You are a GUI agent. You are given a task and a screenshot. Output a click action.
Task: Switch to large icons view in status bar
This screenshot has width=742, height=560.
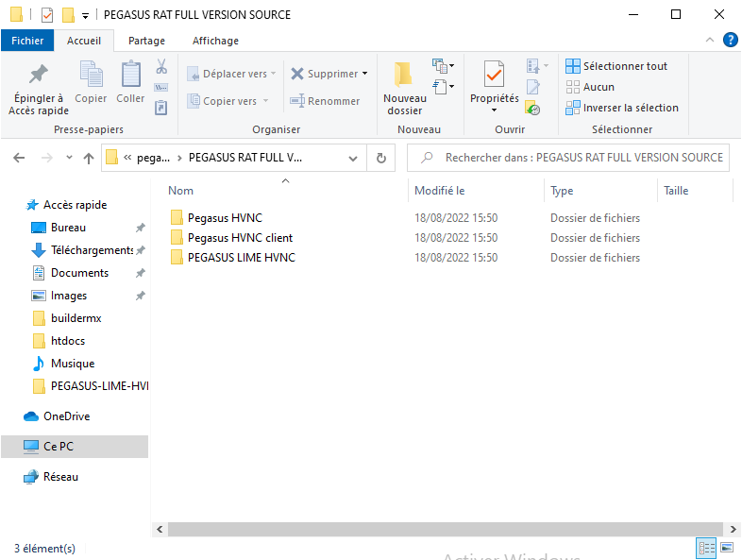click(727, 548)
